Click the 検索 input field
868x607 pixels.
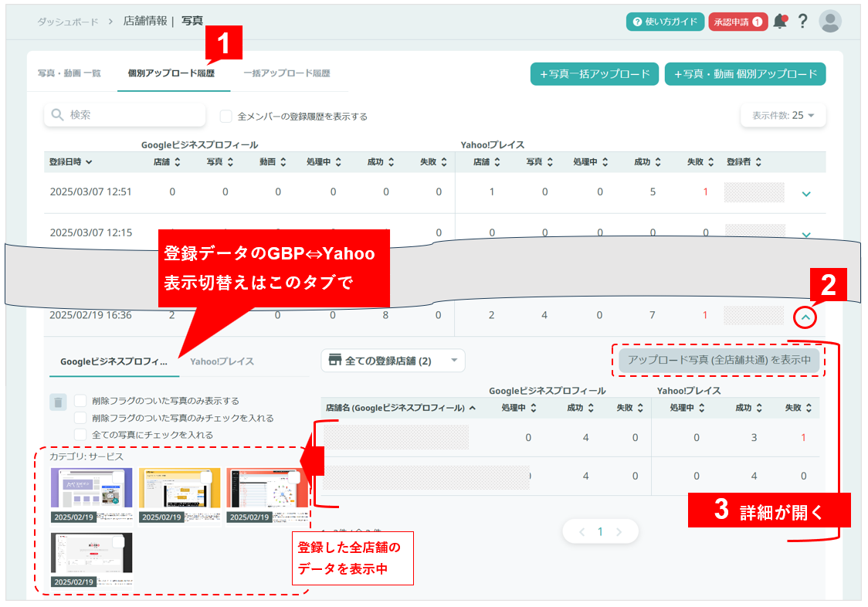point(124,114)
